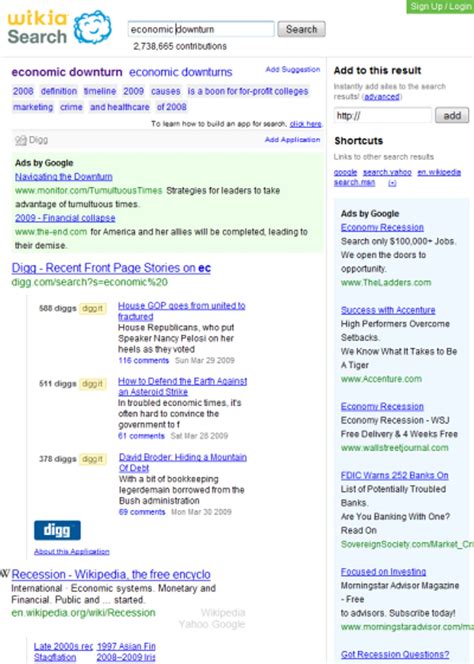474x664 pixels.
Task: Open 'House GOP goes from united to fractured'
Action: click(x=181, y=311)
